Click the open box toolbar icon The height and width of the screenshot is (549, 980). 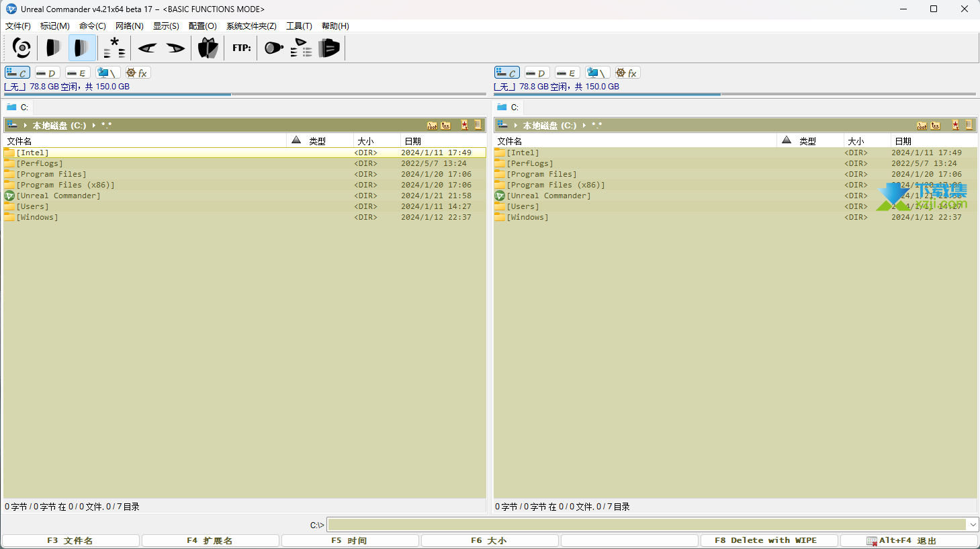click(208, 48)
